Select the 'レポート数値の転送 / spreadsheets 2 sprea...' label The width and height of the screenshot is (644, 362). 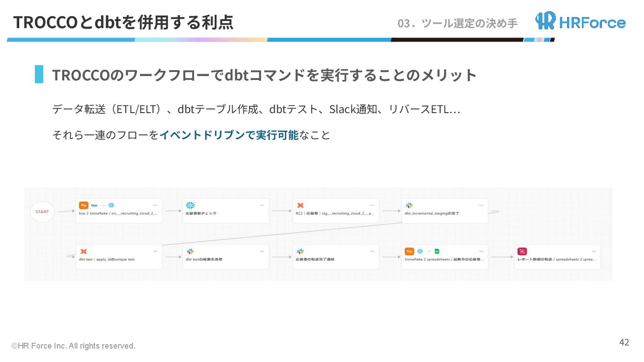pos(556,260)
